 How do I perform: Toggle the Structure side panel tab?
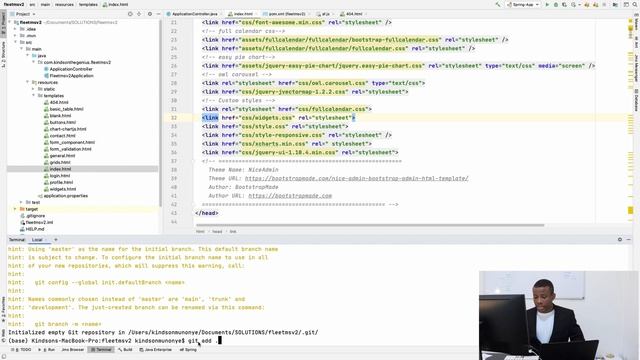[x=3, y=55]
